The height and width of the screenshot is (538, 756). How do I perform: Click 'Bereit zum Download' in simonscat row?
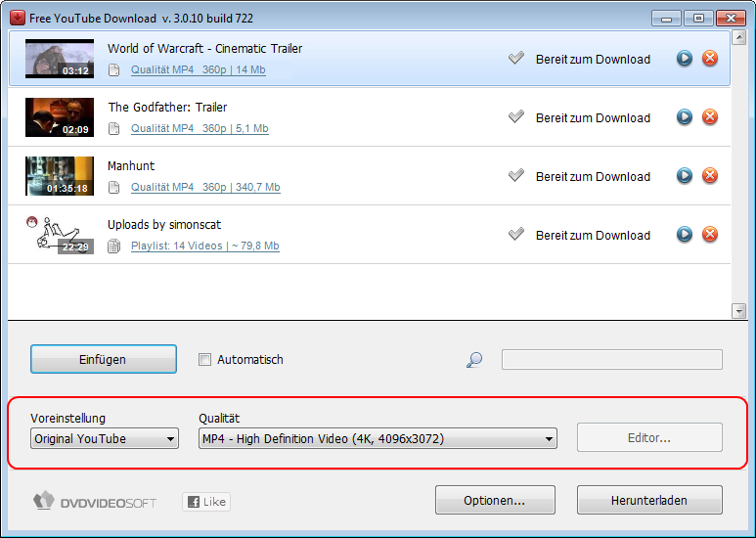point(593,236)
